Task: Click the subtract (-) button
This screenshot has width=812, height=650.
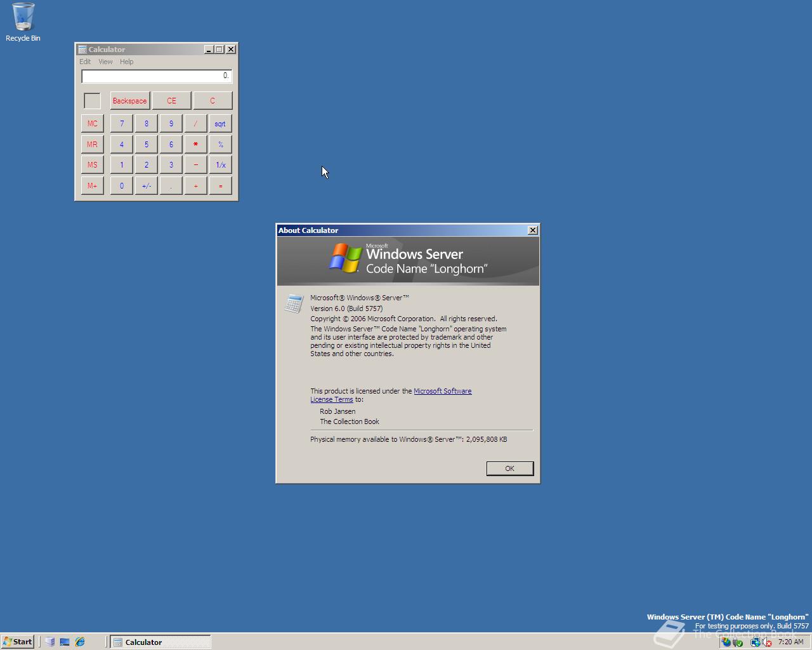Action: click(195, 165)
